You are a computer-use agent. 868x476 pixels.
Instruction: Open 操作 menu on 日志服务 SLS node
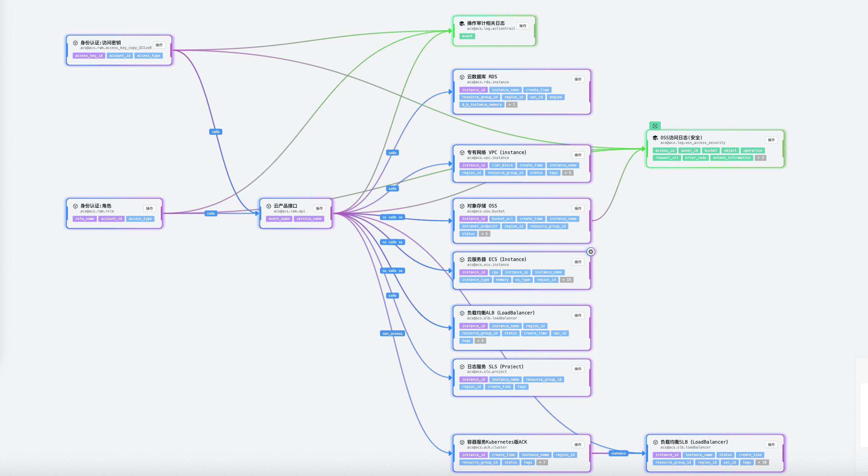point(578,369)
